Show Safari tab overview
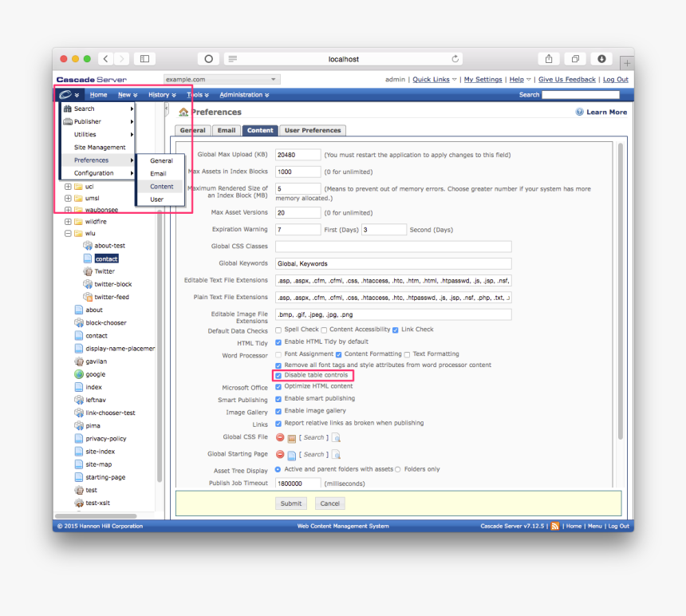 (575, 58)
